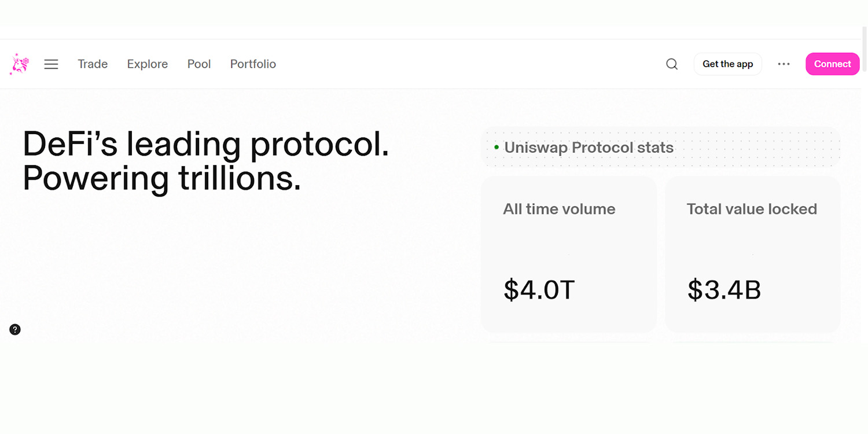Screen dimensions: 868x434
Task: Navigate to the Explore section
Action: (147, 64)
